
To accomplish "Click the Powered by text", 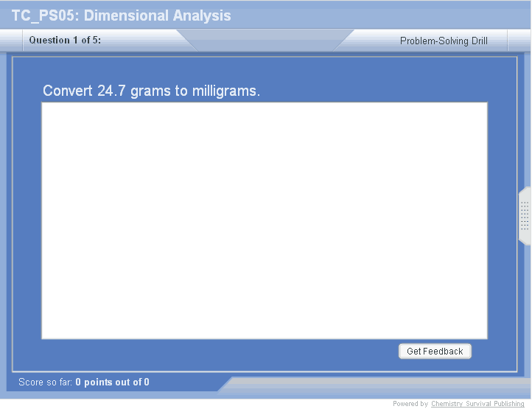I will pos(410,404).
